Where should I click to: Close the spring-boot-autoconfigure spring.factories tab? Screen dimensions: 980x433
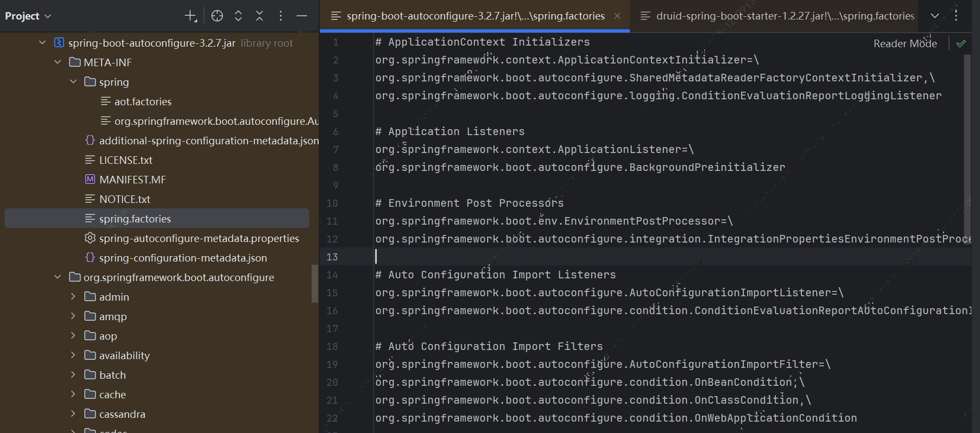coord(617,16)
